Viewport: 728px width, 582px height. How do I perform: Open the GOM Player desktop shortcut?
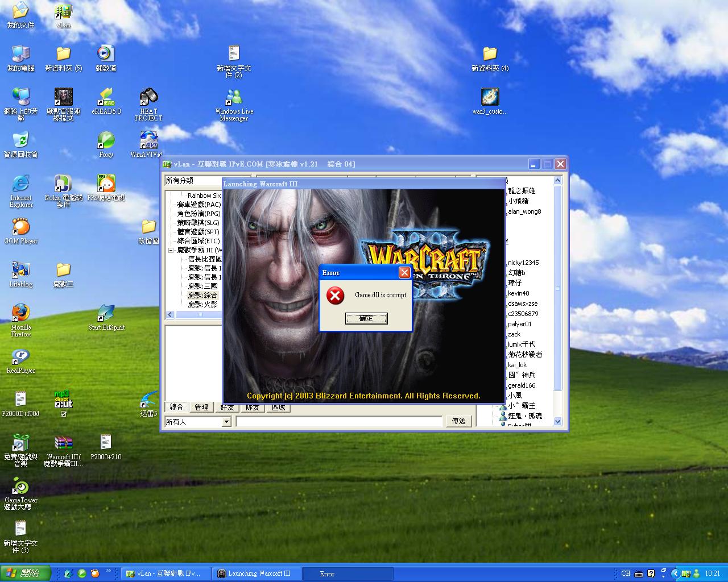click(x=21, y=227)
